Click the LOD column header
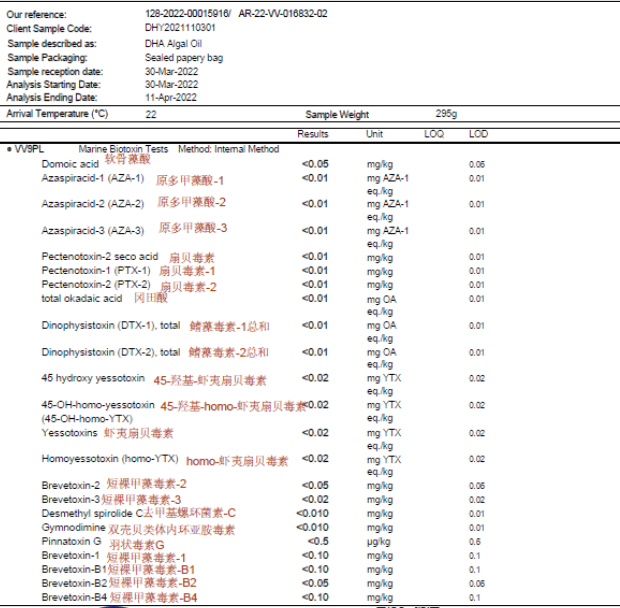 478,134
